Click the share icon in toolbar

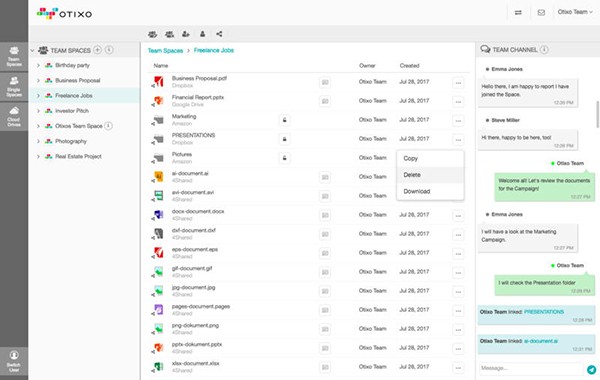coord(219,34)
